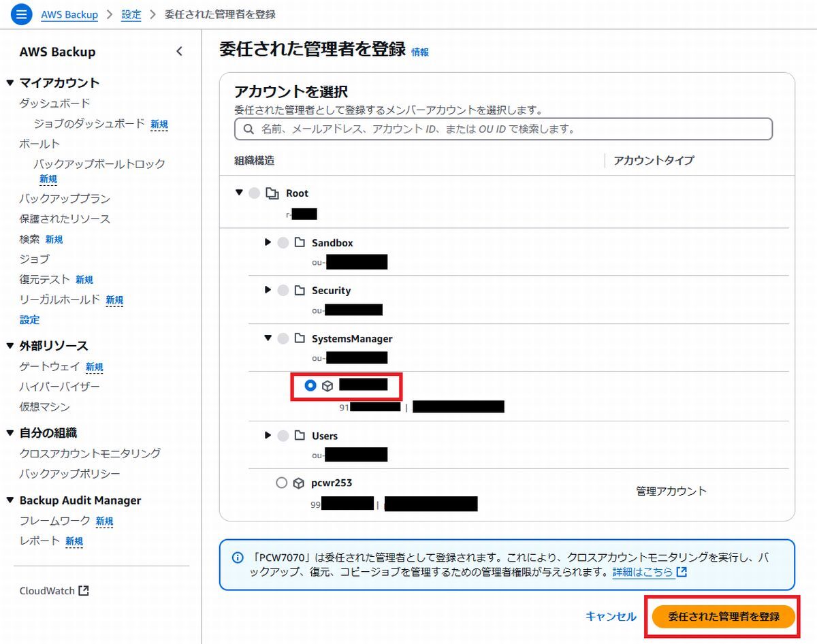Image resolution: width=817 pixels, height=644 pixels.
Task: Click the Sandbox OU name
Action: [x=332, y=243]
